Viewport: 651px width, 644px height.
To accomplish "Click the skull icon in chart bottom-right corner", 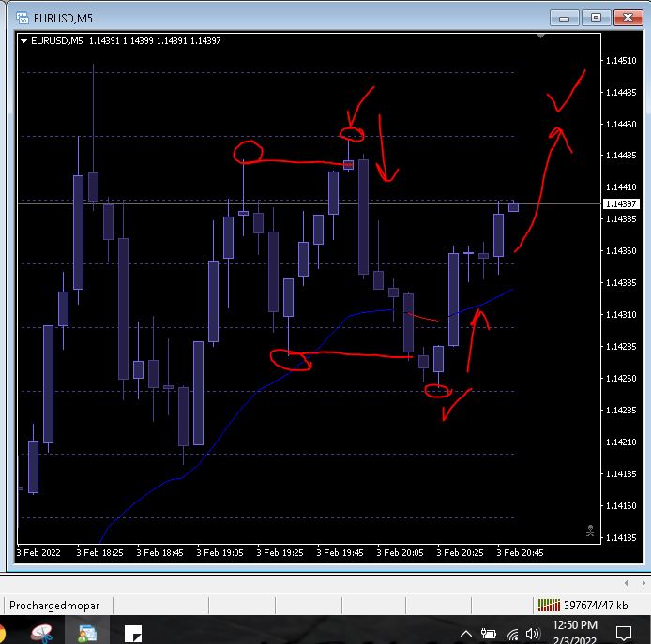I will (590, 531).
